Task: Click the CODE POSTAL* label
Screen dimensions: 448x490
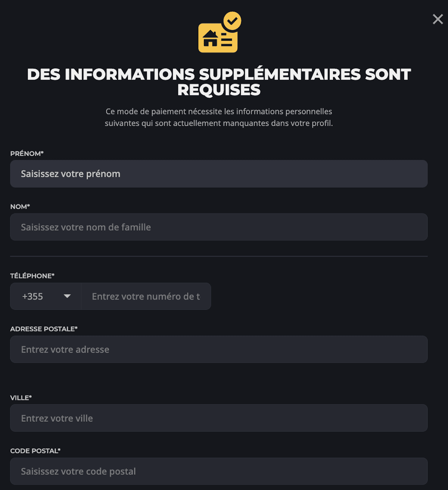Action: tap(35, 450)
